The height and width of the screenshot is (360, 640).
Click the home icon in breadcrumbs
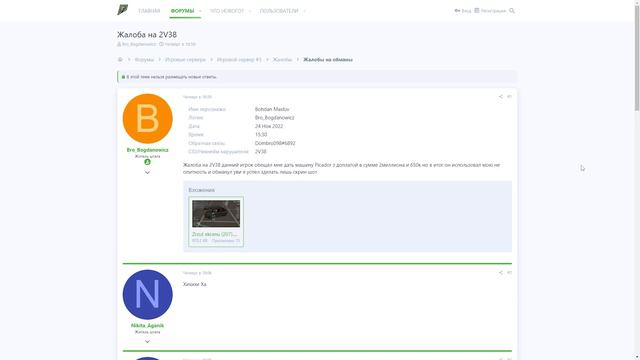click(120, 60)
